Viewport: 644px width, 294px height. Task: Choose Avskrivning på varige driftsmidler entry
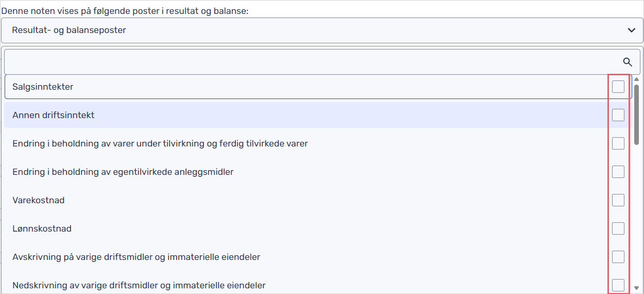click(x=318, y=257)
